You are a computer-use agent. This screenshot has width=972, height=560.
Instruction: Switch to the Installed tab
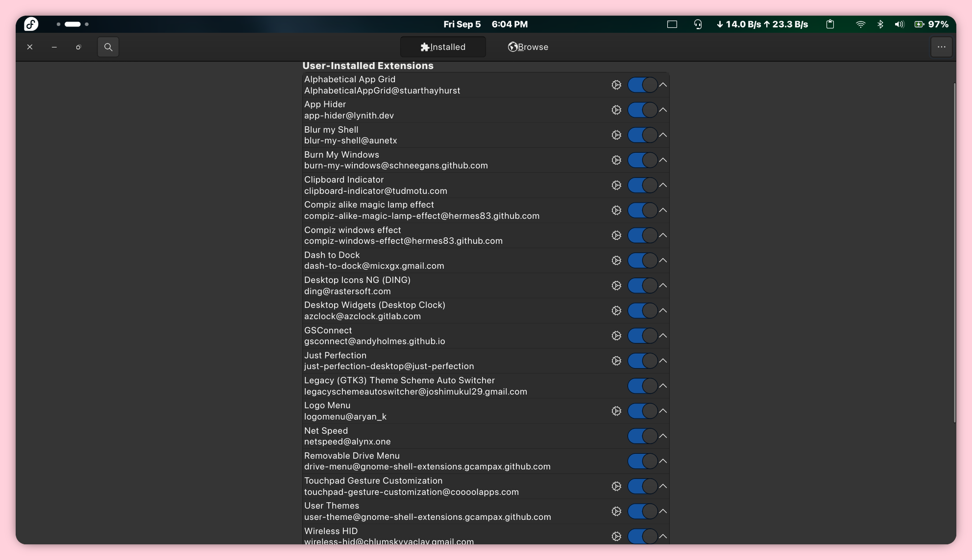click(x=443, y=47)
